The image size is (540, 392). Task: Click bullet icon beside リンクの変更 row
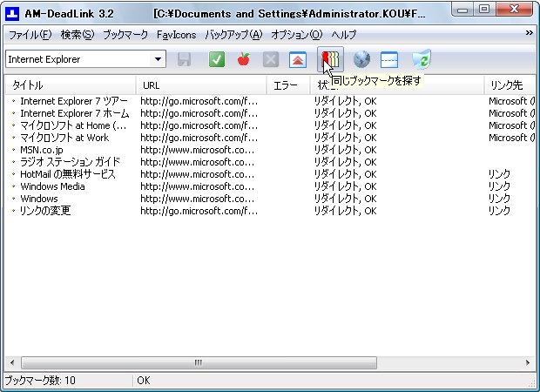pyautogui.click(x=14, y=211)
